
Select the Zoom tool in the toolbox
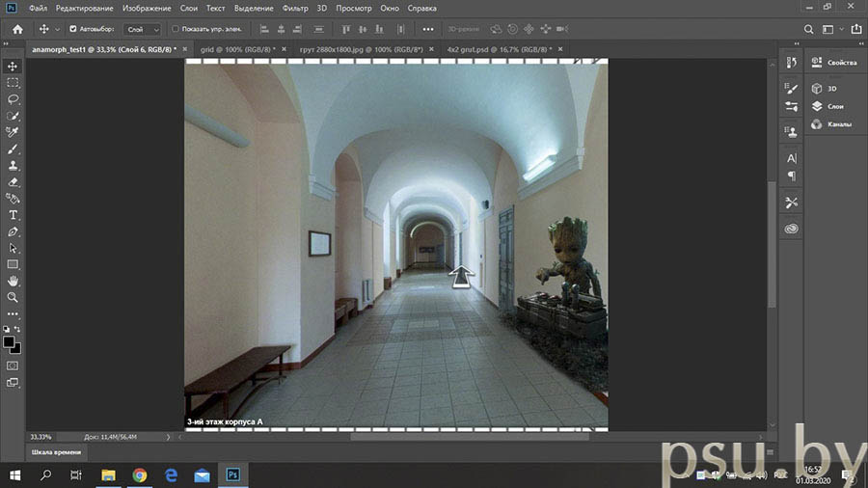tap(13, 298)
